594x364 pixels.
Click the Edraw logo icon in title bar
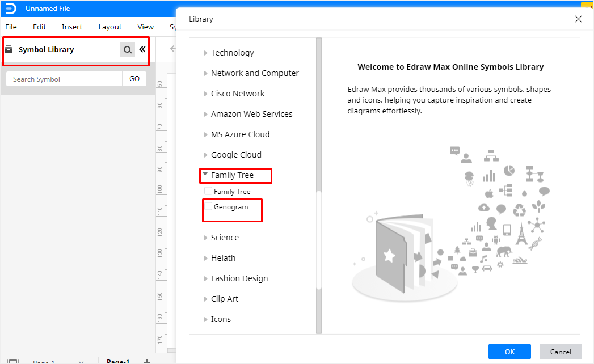click(x=11, y=9)
